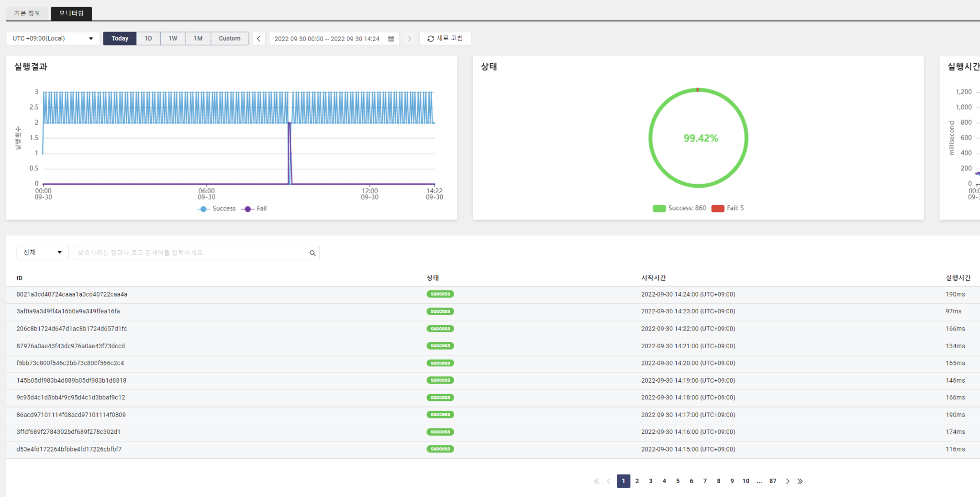This screenshot has height=497, width=980.
Task: Expand the 전체 status filter dropdown
Action: [x=43, y=253]
